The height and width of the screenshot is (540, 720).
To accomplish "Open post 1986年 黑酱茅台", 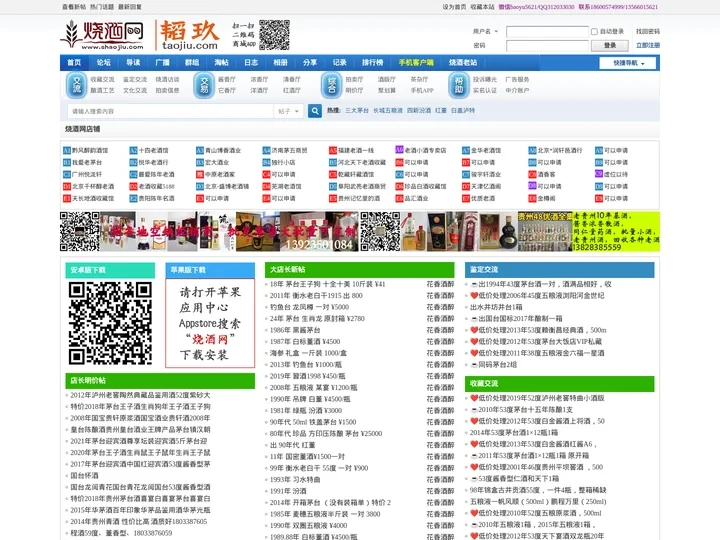I will [x=295, y=330].
